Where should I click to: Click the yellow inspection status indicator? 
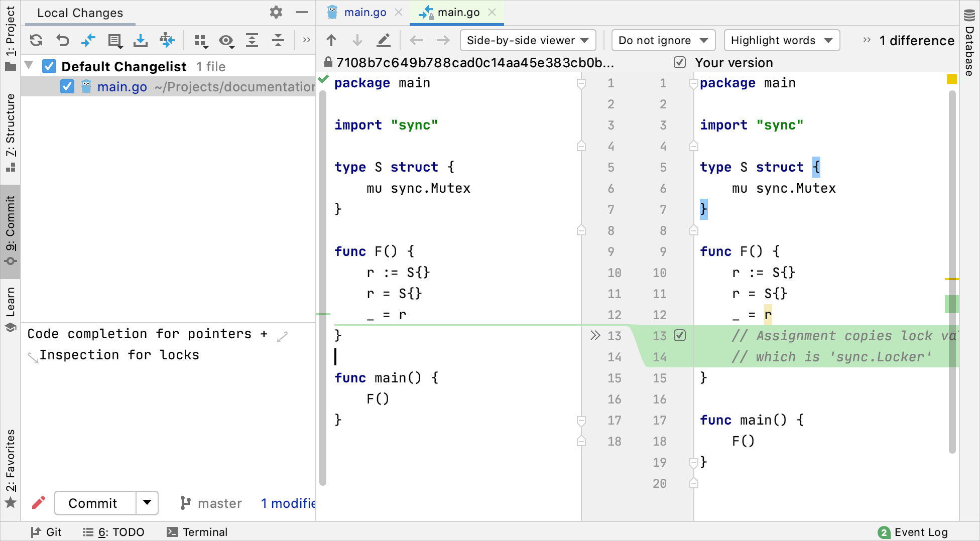951,79
